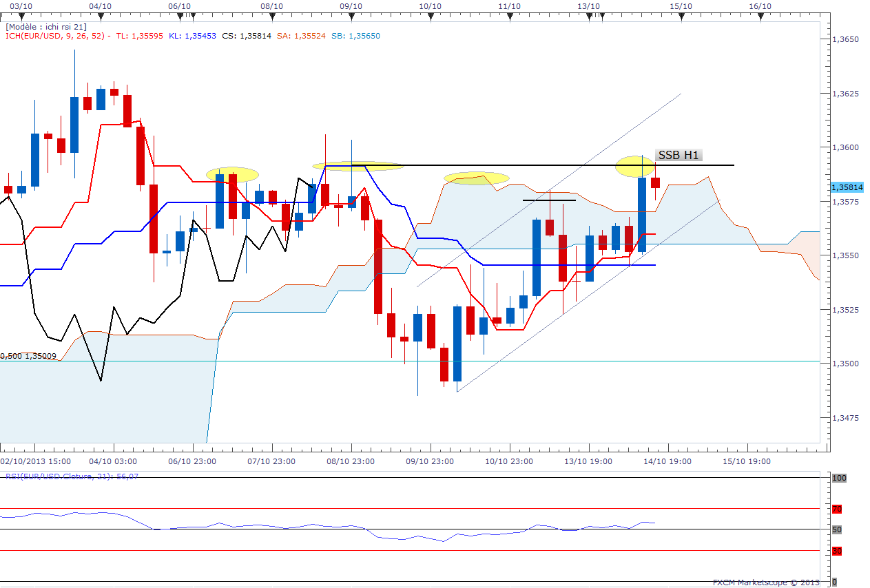The height and width of the screenshot is (588, 870).
Task: Click the "[Modèle : ichi rsi 21]" template label
Action: pos(46,26)
